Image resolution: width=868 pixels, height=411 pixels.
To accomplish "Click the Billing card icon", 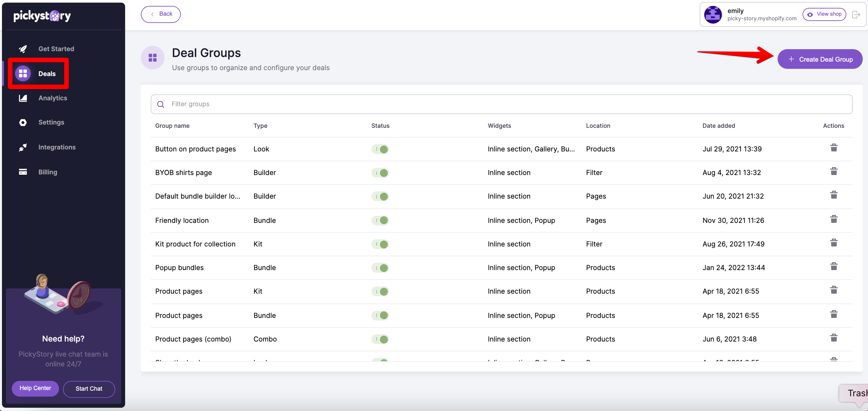I will (x=23, y=172).
